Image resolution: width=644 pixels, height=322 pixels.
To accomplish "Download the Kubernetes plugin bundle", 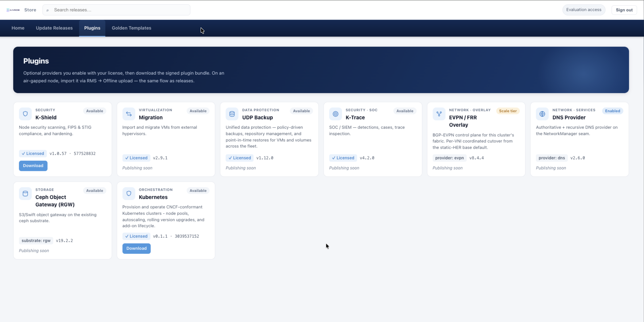I will pyautogui.click(x=137, y=248).
